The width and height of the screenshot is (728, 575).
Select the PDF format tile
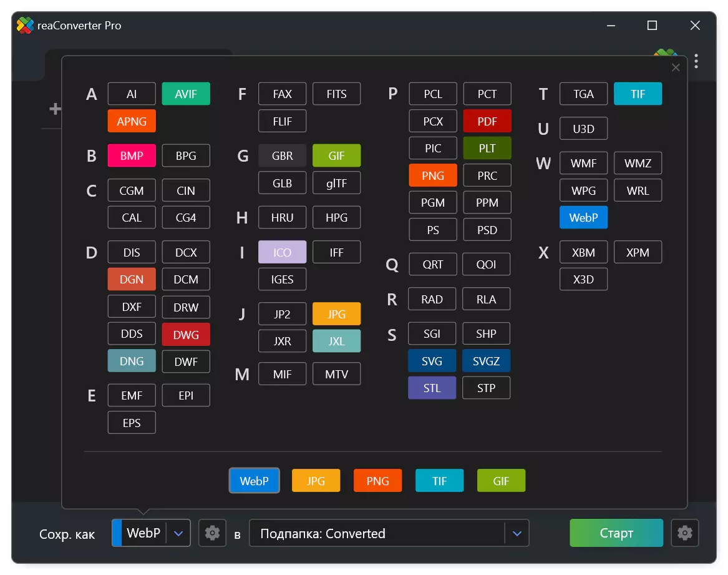coord(487,121)
